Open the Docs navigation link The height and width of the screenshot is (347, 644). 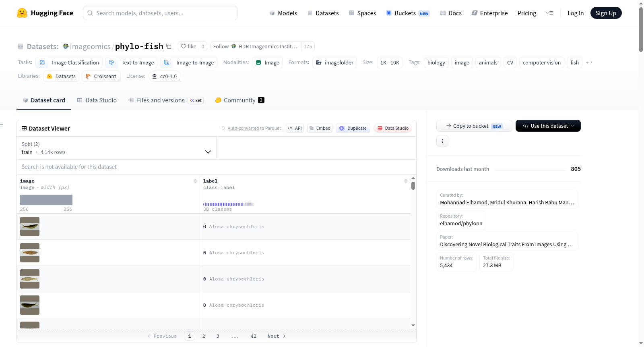(451, 13)
